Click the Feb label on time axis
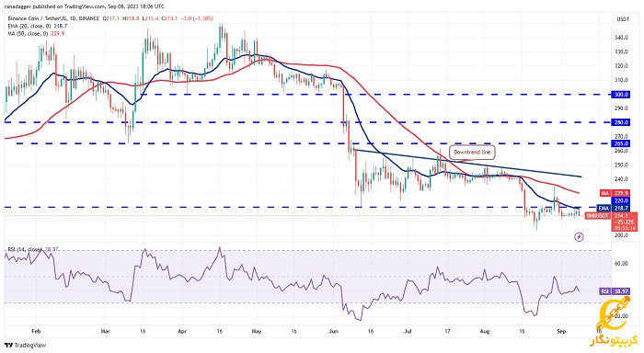The image size is (644, 353). 36,331
